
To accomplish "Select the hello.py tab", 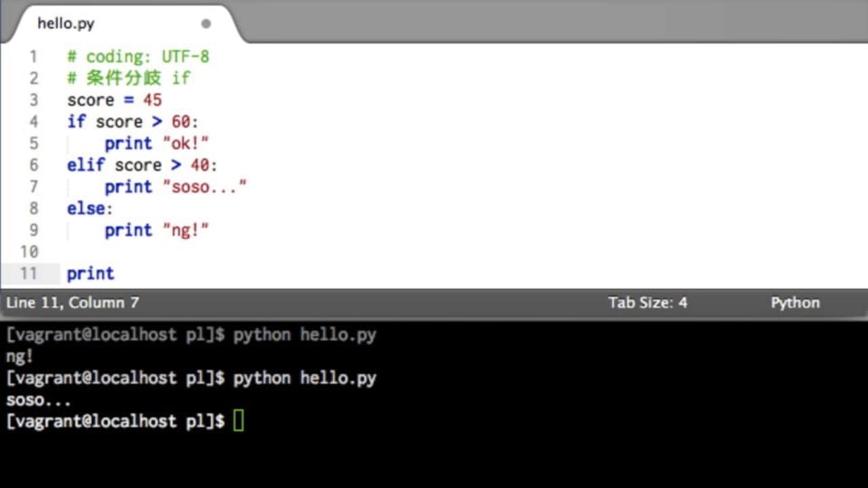I will [x=66, y=23].
